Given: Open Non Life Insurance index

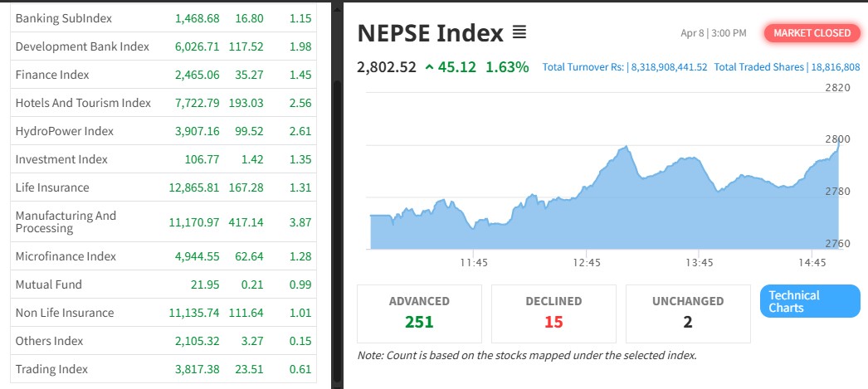Looking at the screenshot, I should tap(65, 313).
